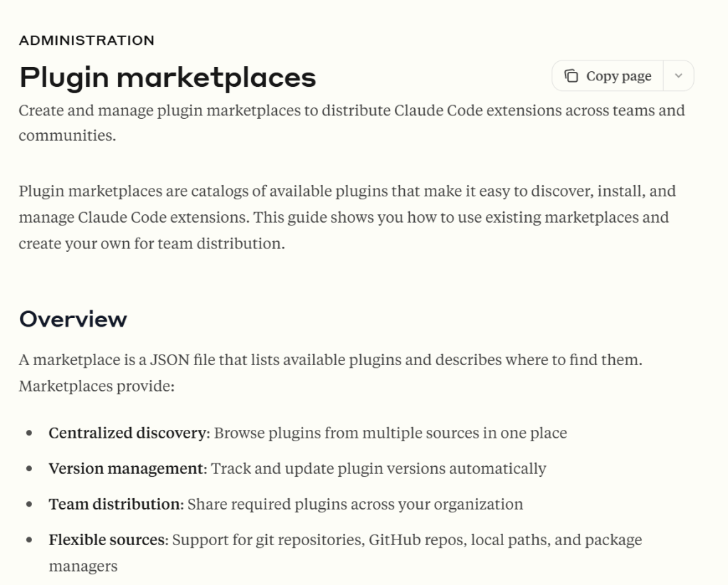Click the Plugin marketplaces page title

[167, 77]
